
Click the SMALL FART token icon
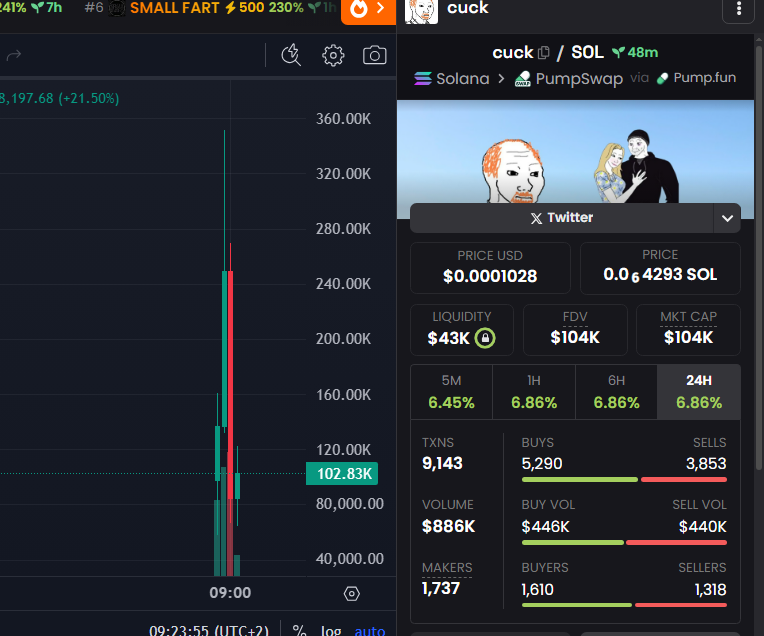pyautogui.click(x=116, y=8)
